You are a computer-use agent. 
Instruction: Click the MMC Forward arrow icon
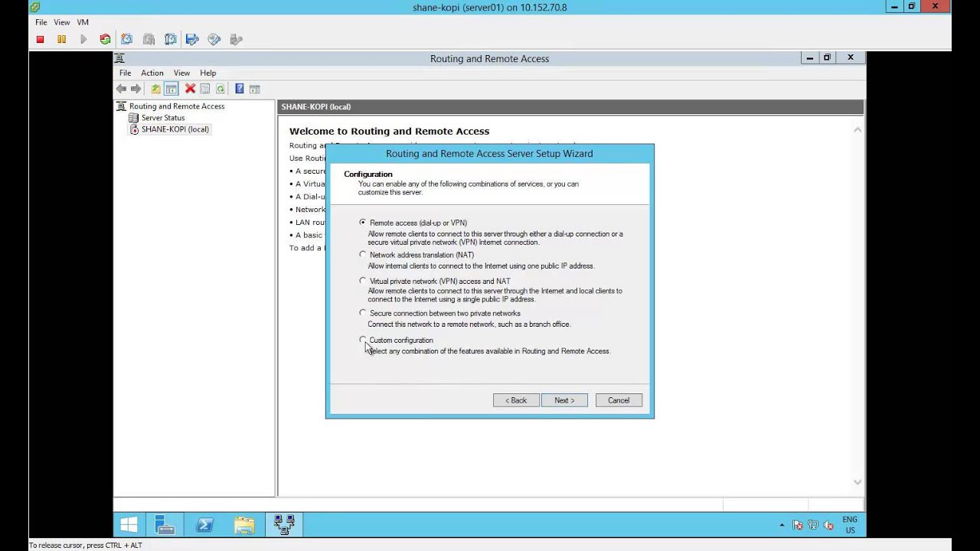pos(136,89)
